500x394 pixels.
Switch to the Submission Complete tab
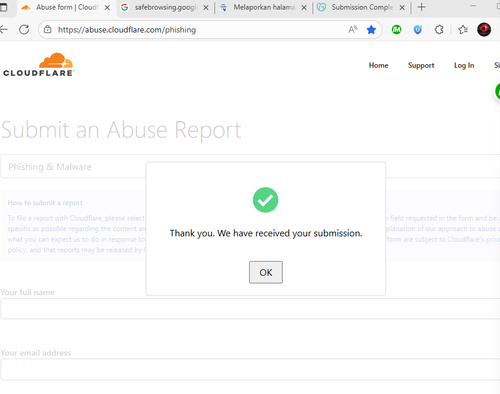pos(362,7)
